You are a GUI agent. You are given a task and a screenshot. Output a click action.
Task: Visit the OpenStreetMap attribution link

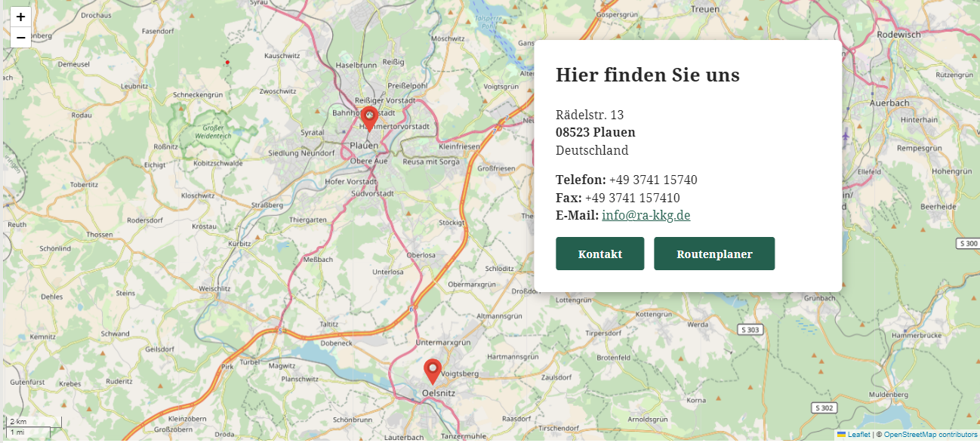pyautogui.click(x=929, y=435)
